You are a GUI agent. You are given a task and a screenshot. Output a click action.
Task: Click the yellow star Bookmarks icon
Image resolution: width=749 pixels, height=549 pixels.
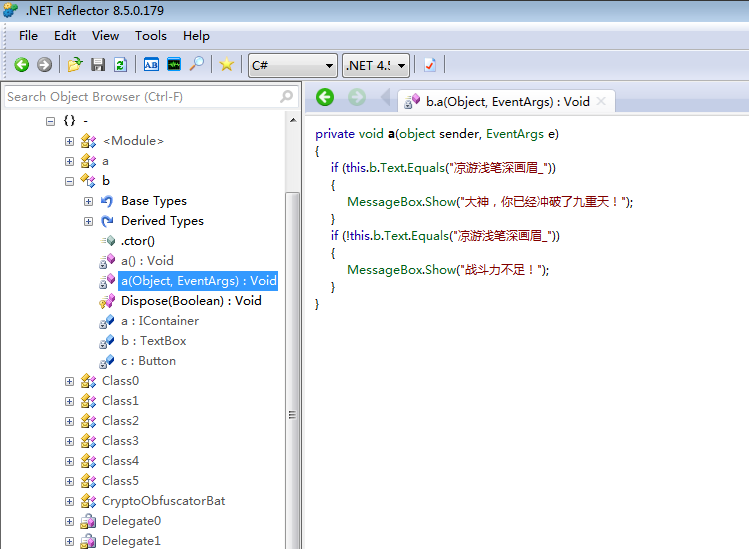click(227, 65)
